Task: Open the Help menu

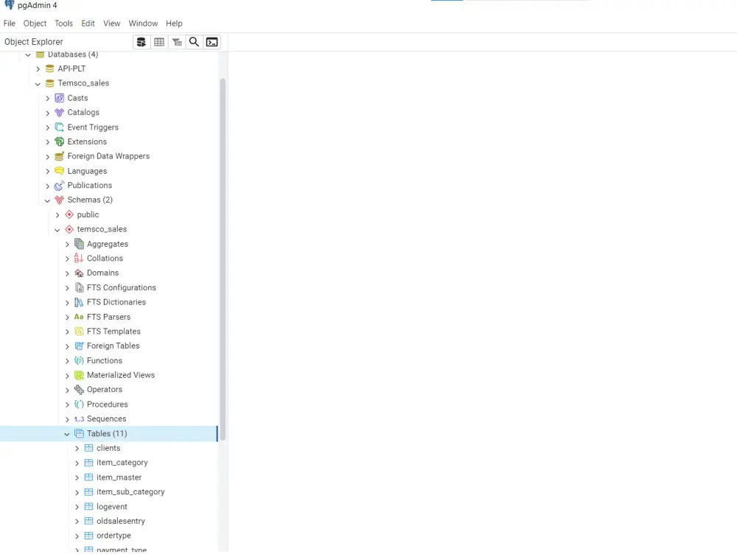Action: point(174,23)
